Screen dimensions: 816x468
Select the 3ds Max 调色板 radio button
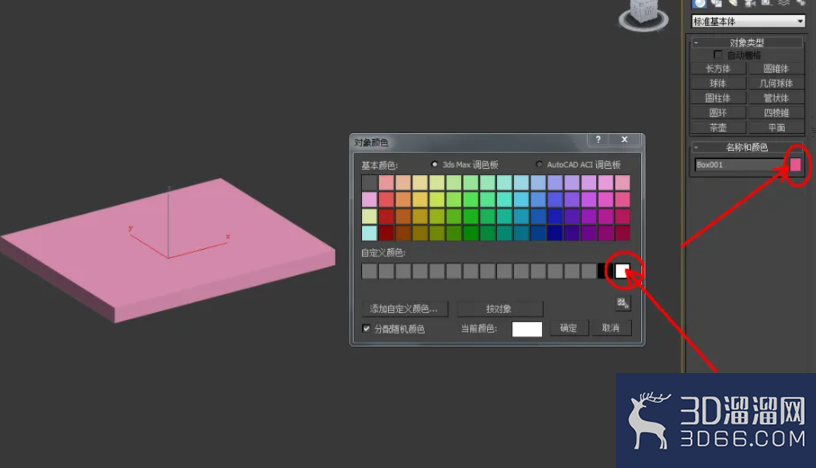click(x=434, y=164)
